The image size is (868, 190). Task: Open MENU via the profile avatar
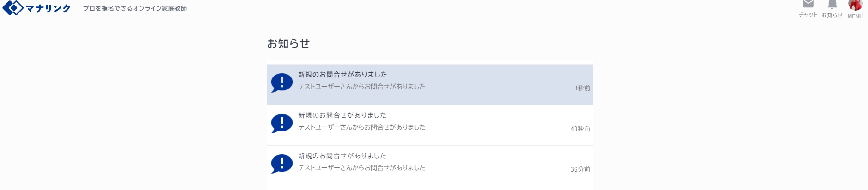point(855,5)
